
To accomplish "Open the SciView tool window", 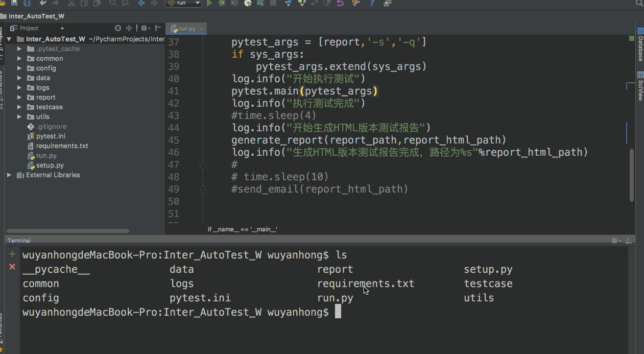I will (640, 86).
